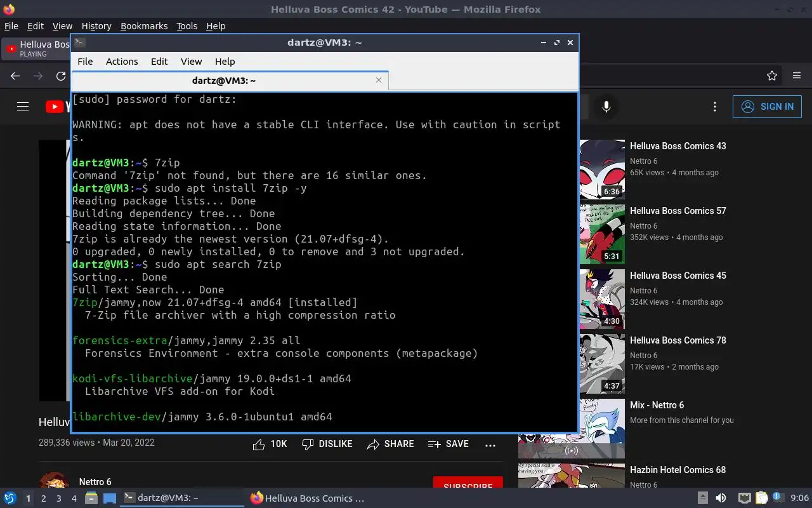This screenshot has height=508, width=812.
Task: Click SHARE under the video
Action: pyautogui.click(x=390, y=444)
